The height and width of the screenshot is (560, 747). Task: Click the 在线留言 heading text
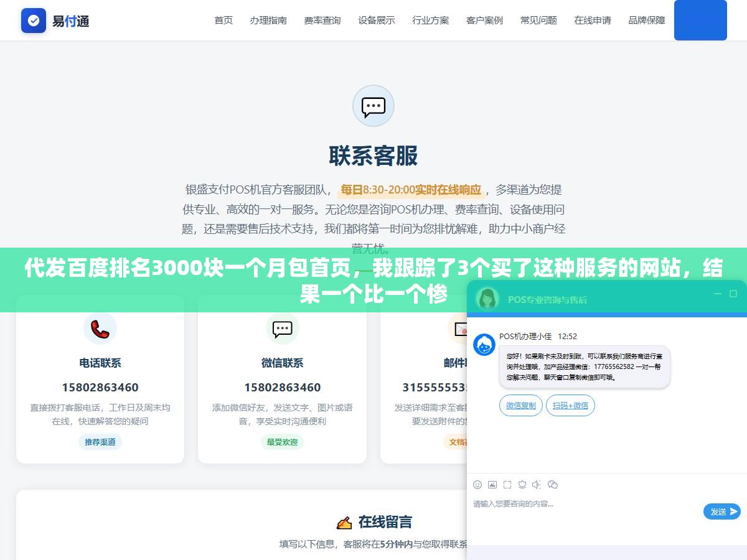[x=385, y=522]
